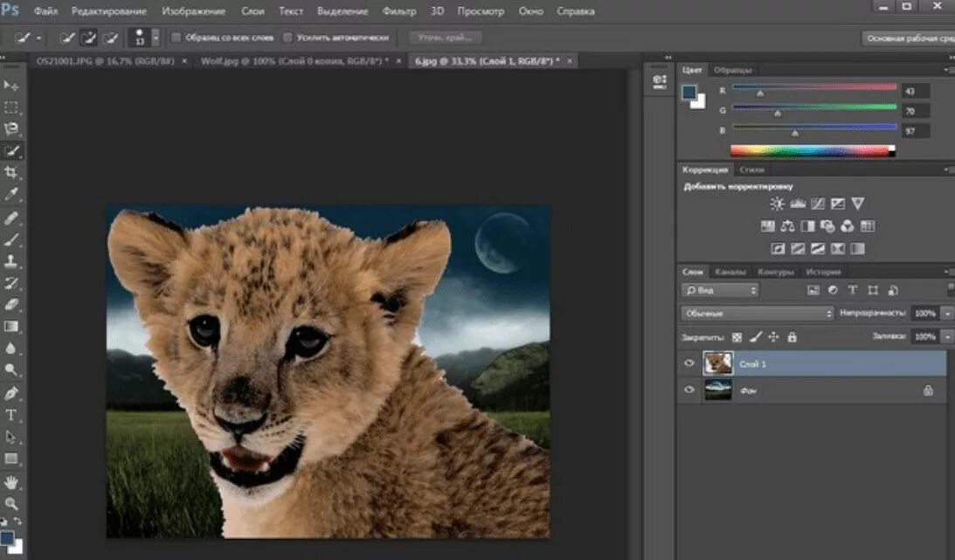Select the Horizontal Type tool in toolbar
The height and width of the screenshot is (560, 955).
11,414
